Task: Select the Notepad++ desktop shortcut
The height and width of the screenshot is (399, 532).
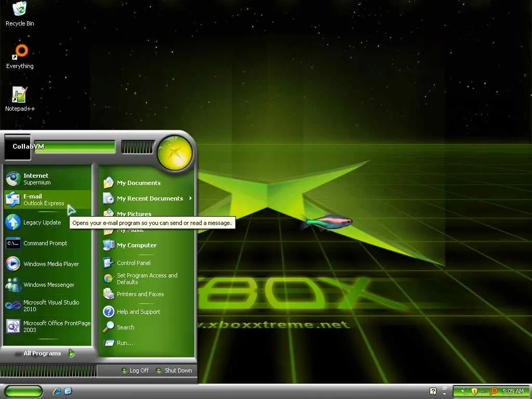Action: 20,99
